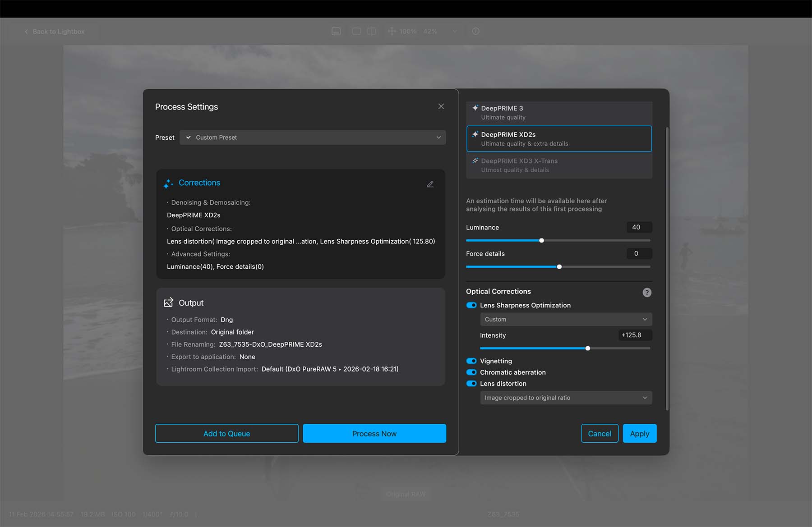812x527 pixels.
Task: Click the Process Now button
Action: pos(374,433)
